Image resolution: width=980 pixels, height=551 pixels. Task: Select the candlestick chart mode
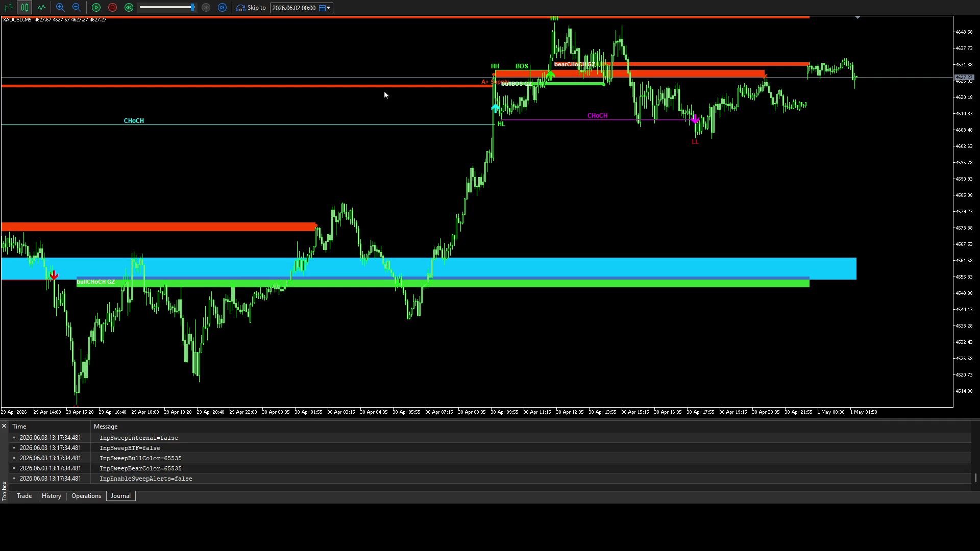pos(24,8)
